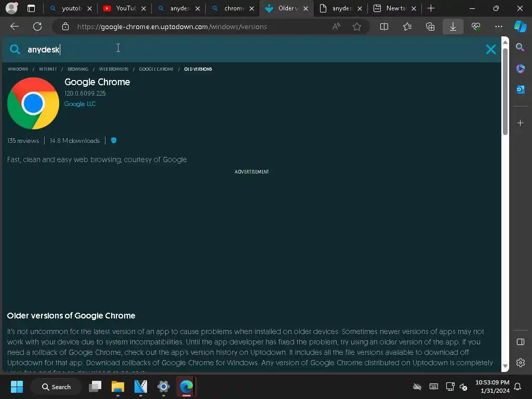532x399 pixels.
Task: Open the Google LLC developer link
Action: [80, 104]
